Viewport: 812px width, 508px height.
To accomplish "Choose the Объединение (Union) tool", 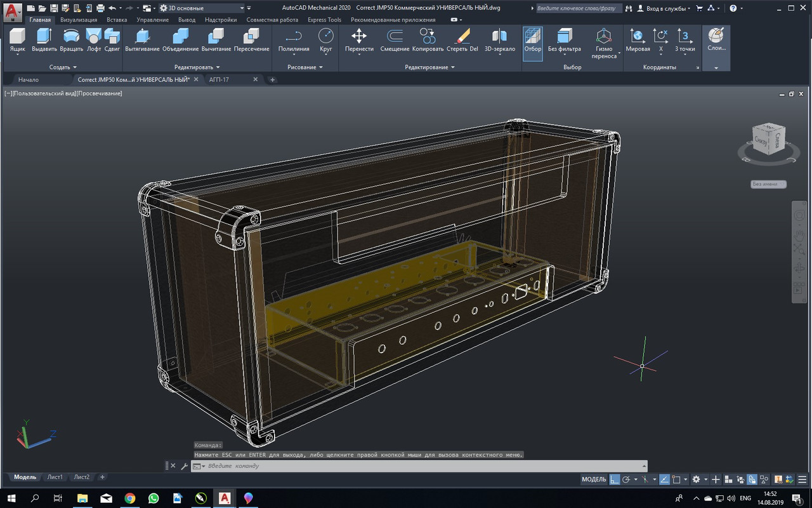I will click(180, 39).
